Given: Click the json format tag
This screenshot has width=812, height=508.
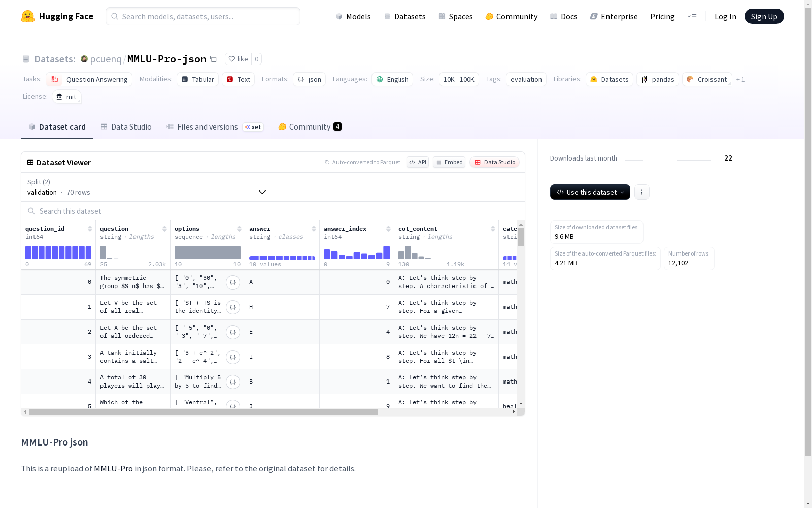Looking at the screenshot, I should [x=310, y=79].
